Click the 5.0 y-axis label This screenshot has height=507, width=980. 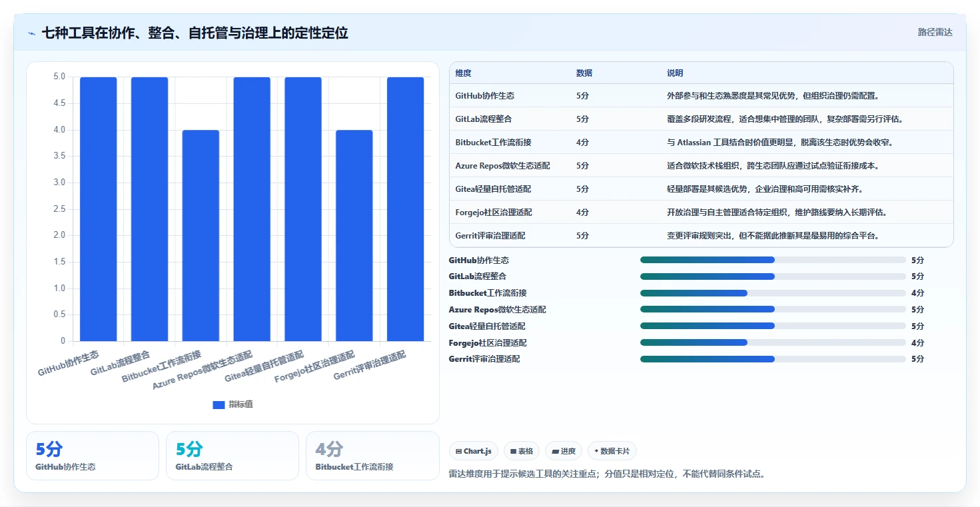pyautogui.click(x=59, y=77)
